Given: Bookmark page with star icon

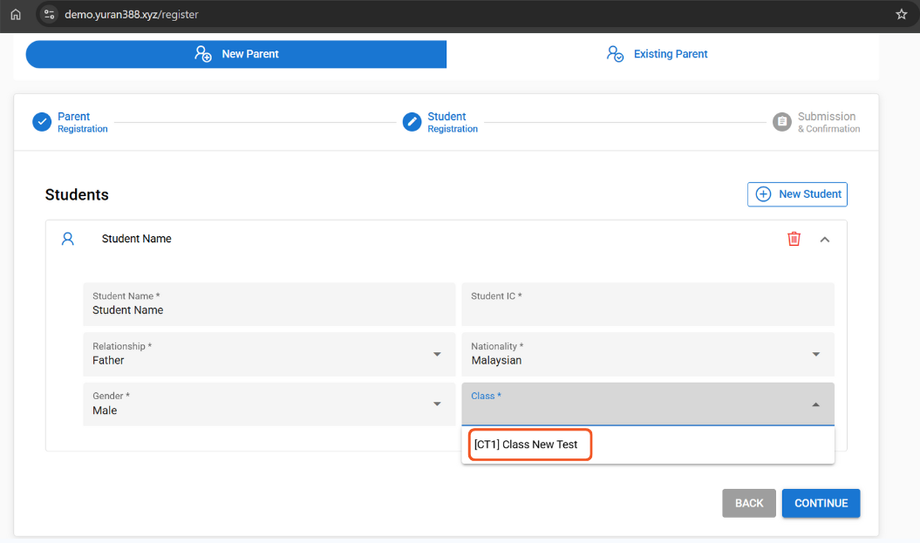Looking at the screenshot, I should 901,15.
